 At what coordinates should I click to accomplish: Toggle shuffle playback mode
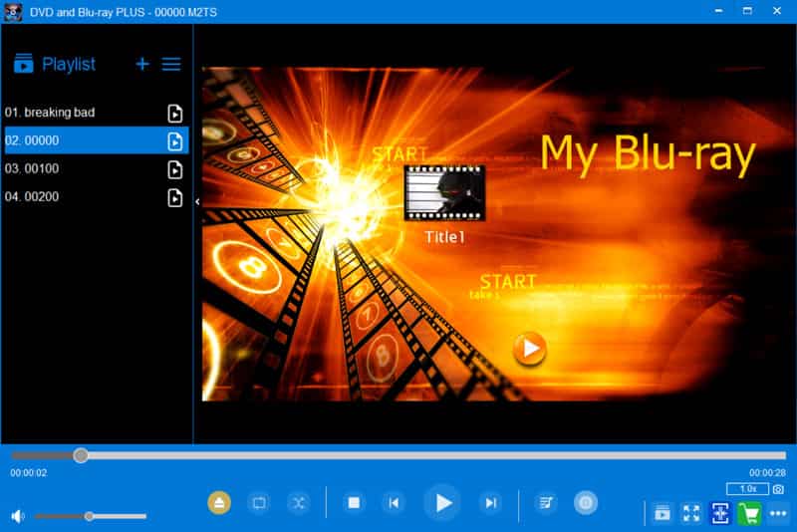coord(298,503)
